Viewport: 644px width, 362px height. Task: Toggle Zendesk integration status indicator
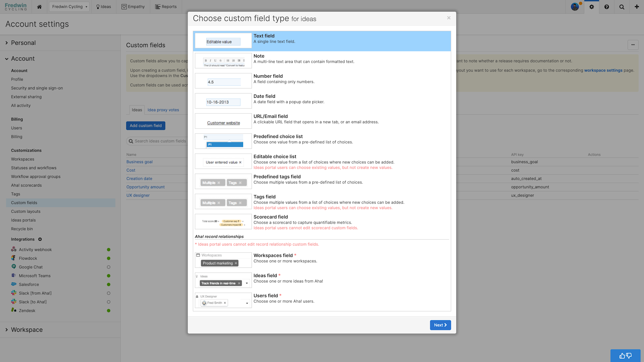(109, 311)
